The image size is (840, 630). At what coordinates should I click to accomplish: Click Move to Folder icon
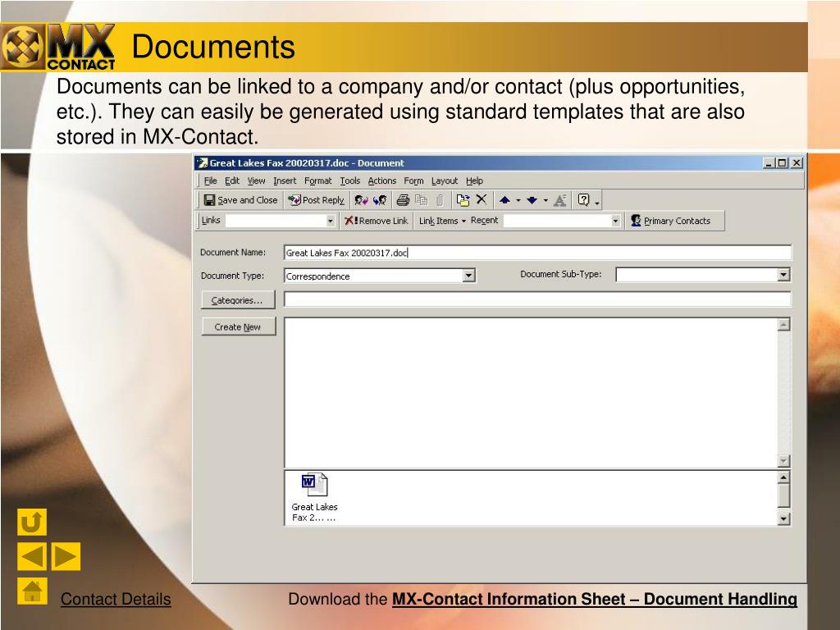pyautogui.click(x=463, y=200)
